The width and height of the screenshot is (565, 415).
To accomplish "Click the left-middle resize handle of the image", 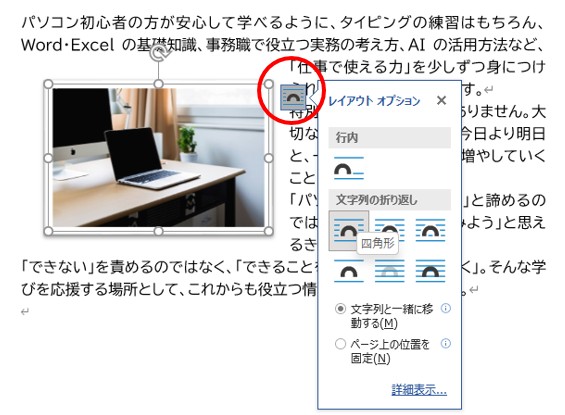I will tap(48, 158).
